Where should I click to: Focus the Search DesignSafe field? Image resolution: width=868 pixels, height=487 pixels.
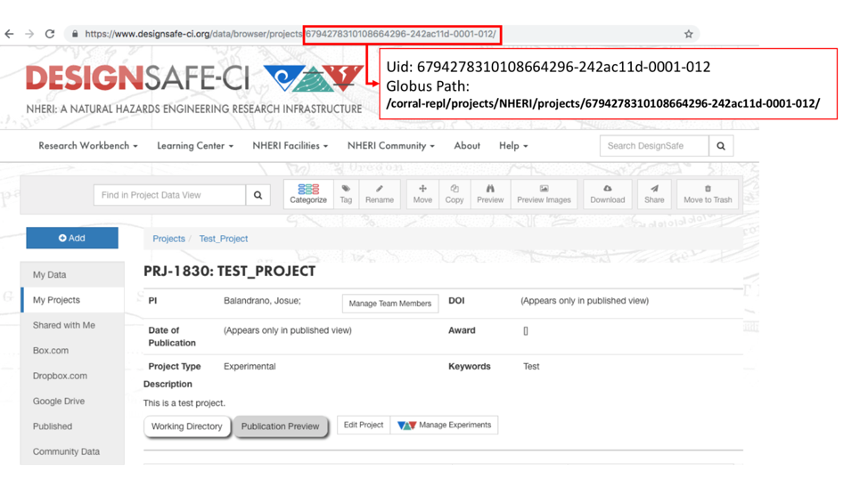coord(654,146)
